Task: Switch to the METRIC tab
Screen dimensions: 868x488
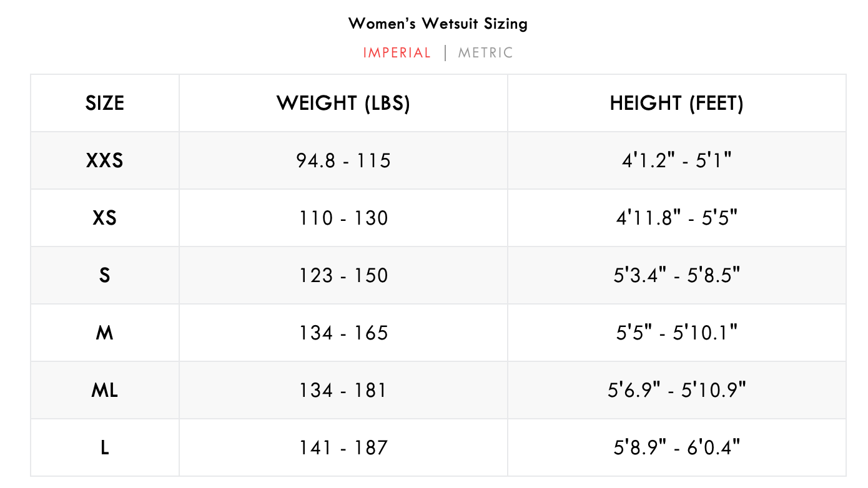Action: (485, 53)
